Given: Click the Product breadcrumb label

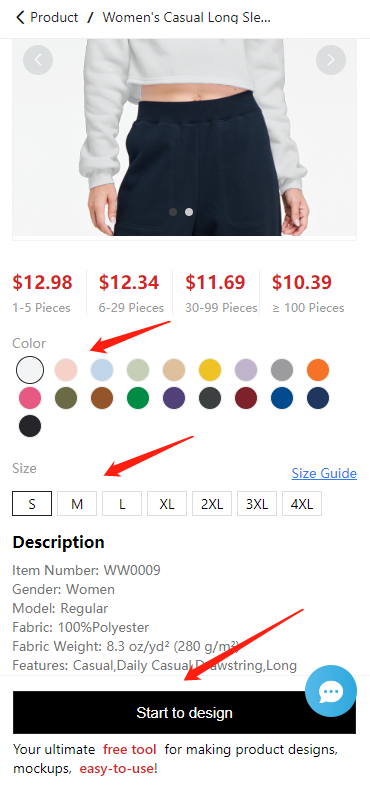Looking at the screenshot, I should (x=54, y=18).
